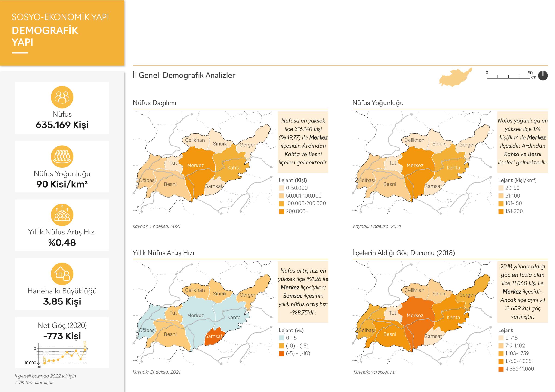Select Merkez district on Nüfus Dağılımı map

click(x=196, y=165)
